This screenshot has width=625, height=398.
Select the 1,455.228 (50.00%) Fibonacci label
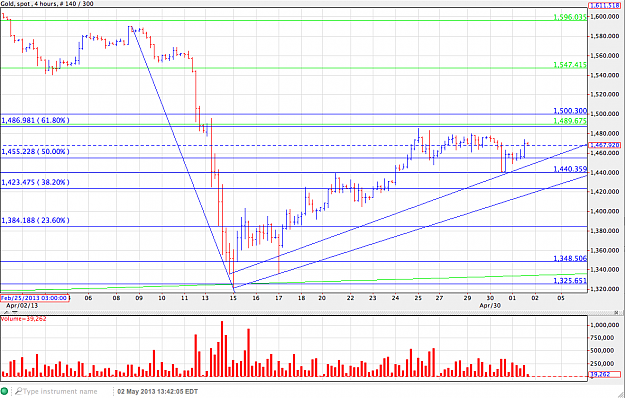[x=35, y=151]
